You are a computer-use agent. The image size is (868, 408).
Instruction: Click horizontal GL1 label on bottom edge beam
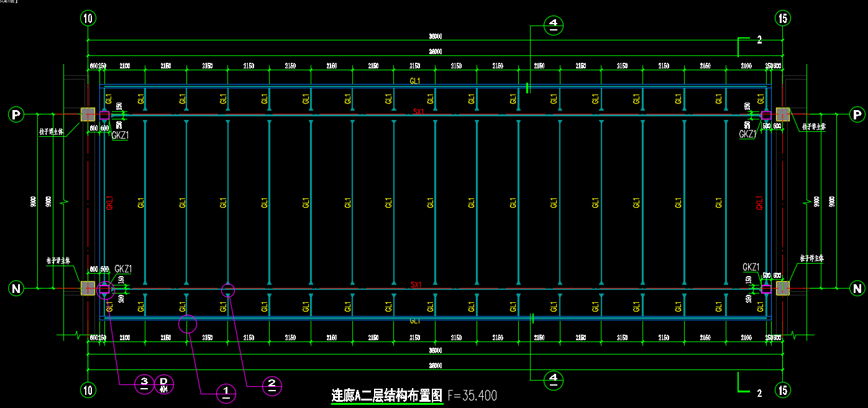click(414, 321)
